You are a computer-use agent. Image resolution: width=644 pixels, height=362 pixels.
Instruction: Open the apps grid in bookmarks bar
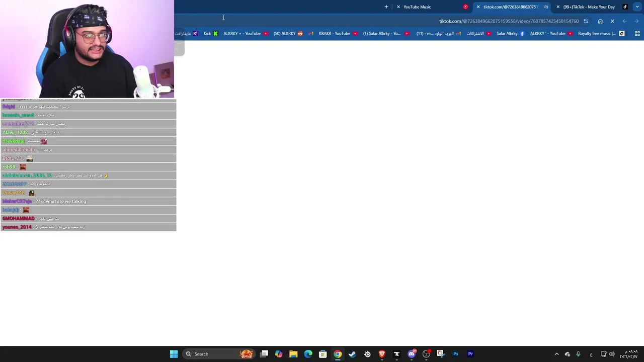(637, 34)
